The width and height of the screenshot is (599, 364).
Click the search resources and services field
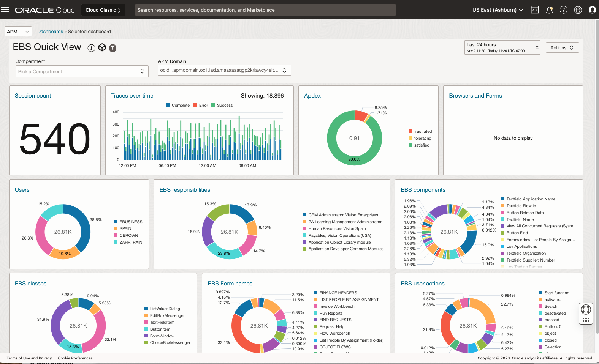265,10
